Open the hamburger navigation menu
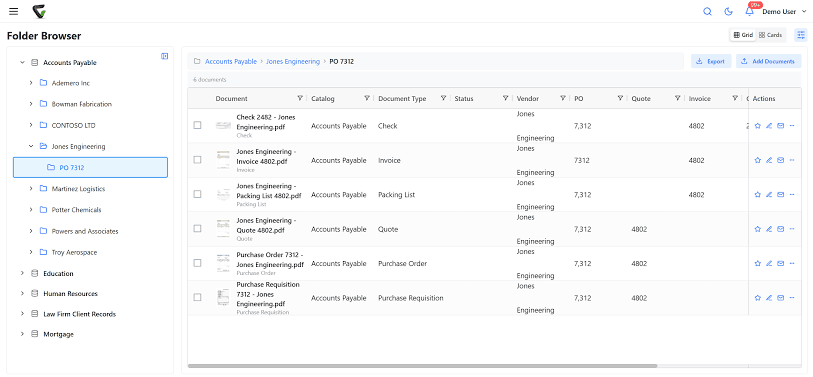 (13, 11)
